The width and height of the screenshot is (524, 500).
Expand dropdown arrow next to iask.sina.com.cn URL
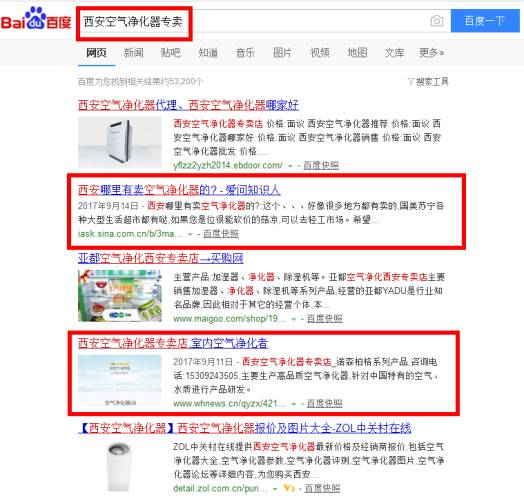click(x=190, y=234)
